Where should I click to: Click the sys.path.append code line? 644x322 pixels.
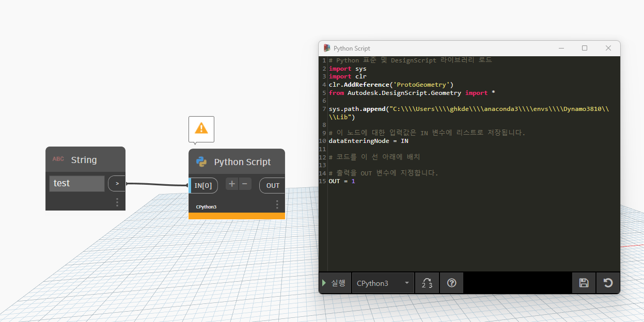469,113
